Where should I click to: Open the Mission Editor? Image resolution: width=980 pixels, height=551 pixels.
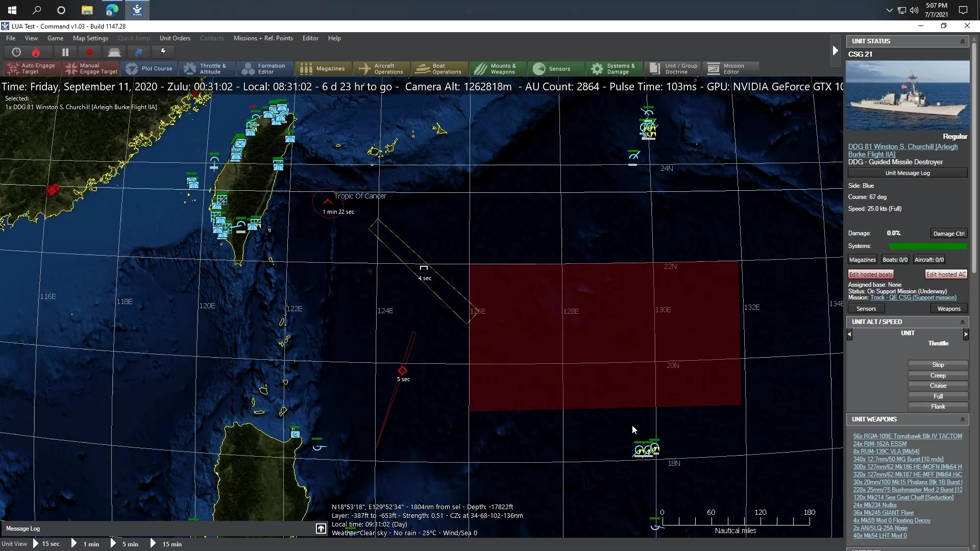(x=730, y=68)
